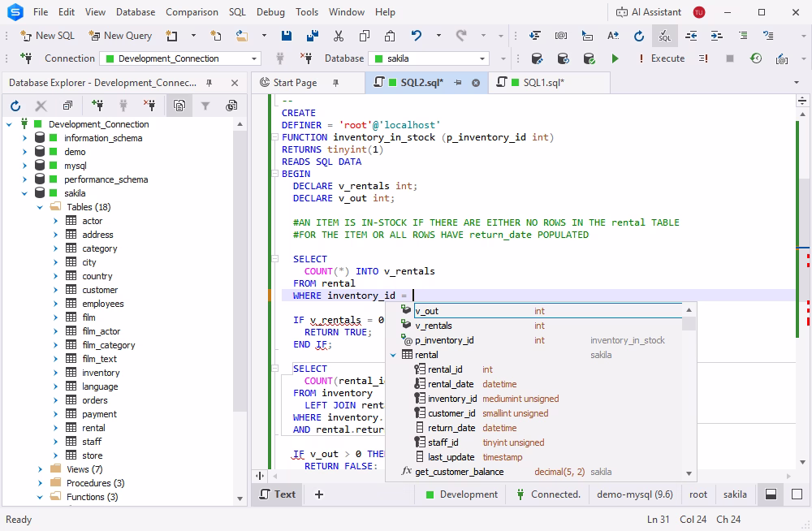Click the Save (floppy disk) icon
The width and height of the screenshot is (812, 531).
click(x=287, y=36)
